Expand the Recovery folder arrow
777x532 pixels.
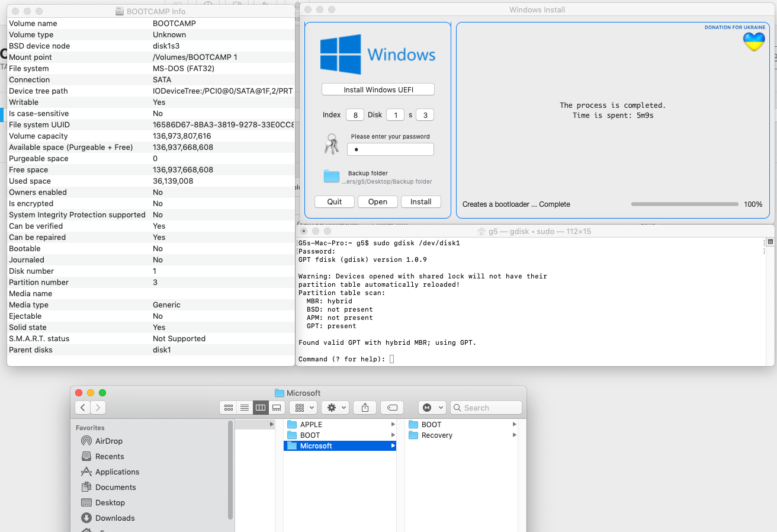[x=514, y=435]
